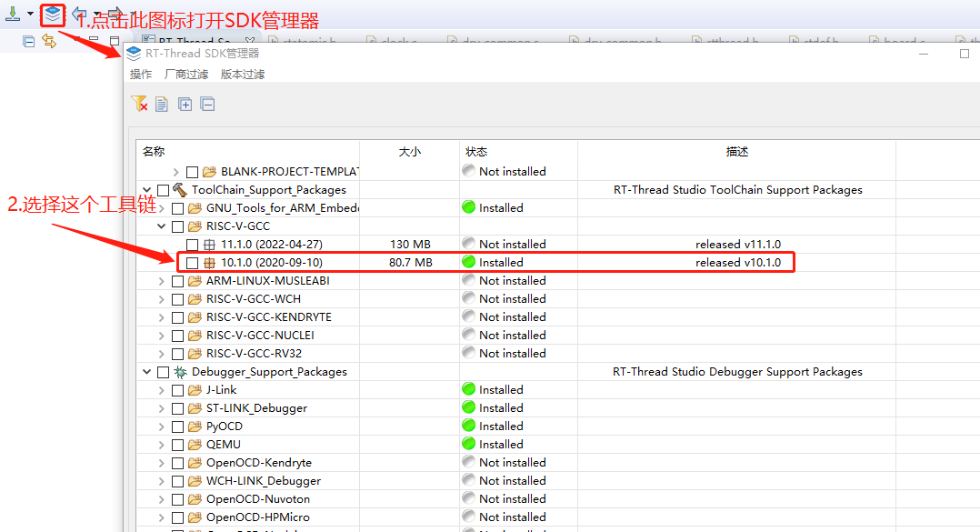The image size is (980, 532).
Task: Select the QEMU row name
Action: pos(223,445)
